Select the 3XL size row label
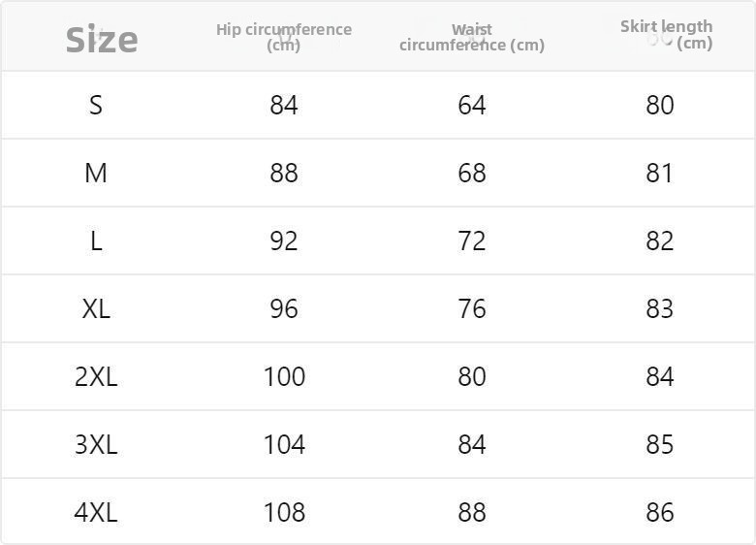 [x=96, y=444]
